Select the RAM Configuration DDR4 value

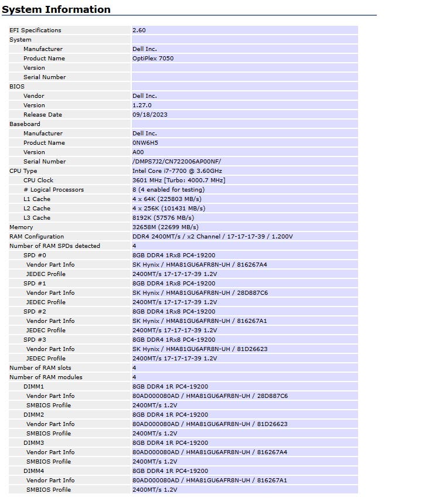(x=212, y=237)
